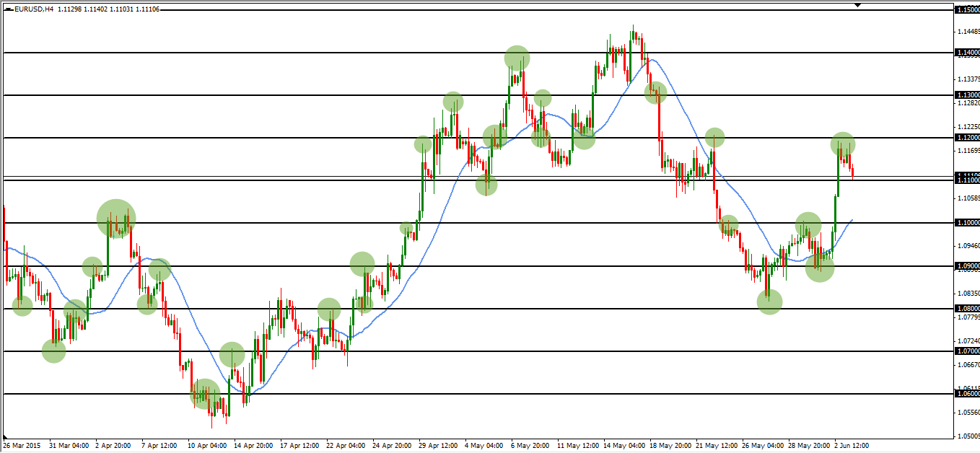Viewport: 980px width, 453px height.
Task: Click the 26 Mar 2015 date label
Action: point(22,446)
